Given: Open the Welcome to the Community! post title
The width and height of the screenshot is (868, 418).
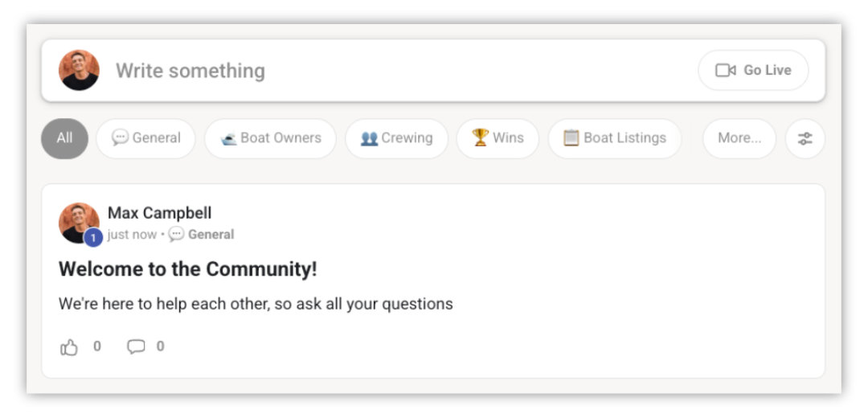Looking at the screenshot, I should point(188,269).
